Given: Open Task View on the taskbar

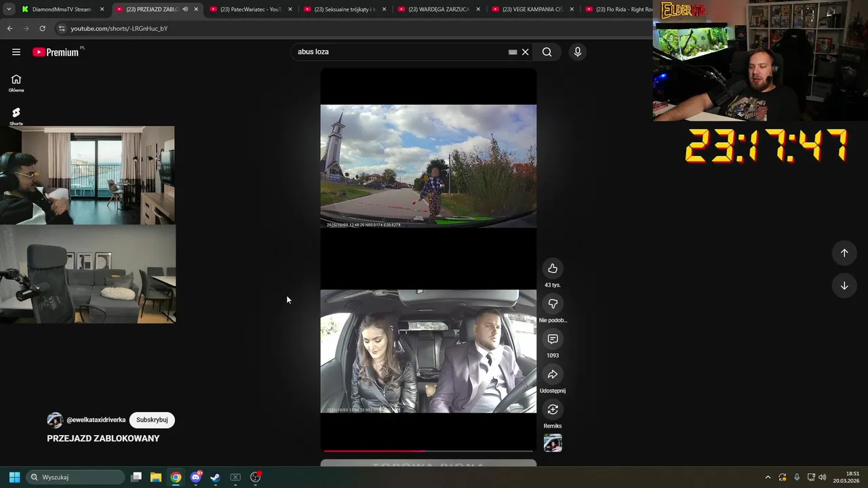Looking at the screenshot, I should click(x=136, y=477).
